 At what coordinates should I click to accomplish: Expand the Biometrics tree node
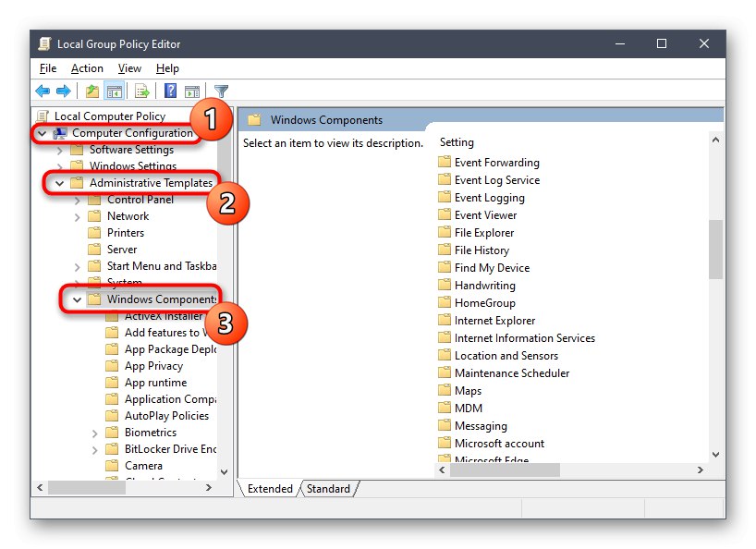[94, 433]
